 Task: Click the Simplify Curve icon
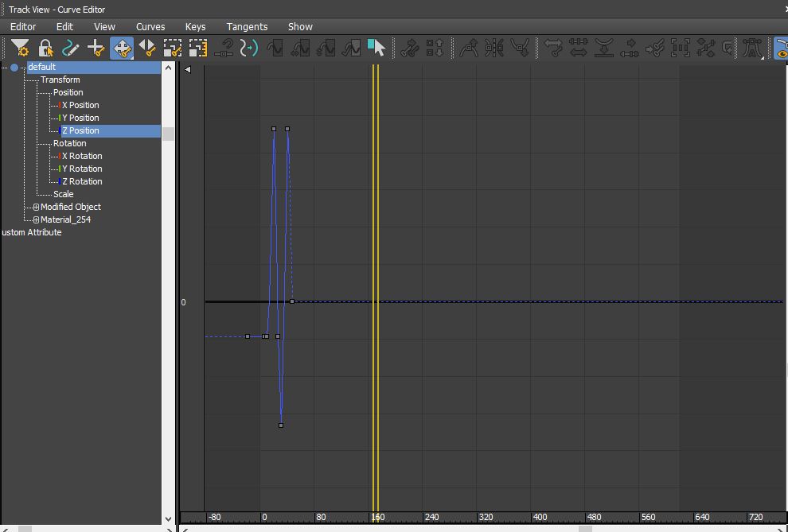tap(249, 49)
